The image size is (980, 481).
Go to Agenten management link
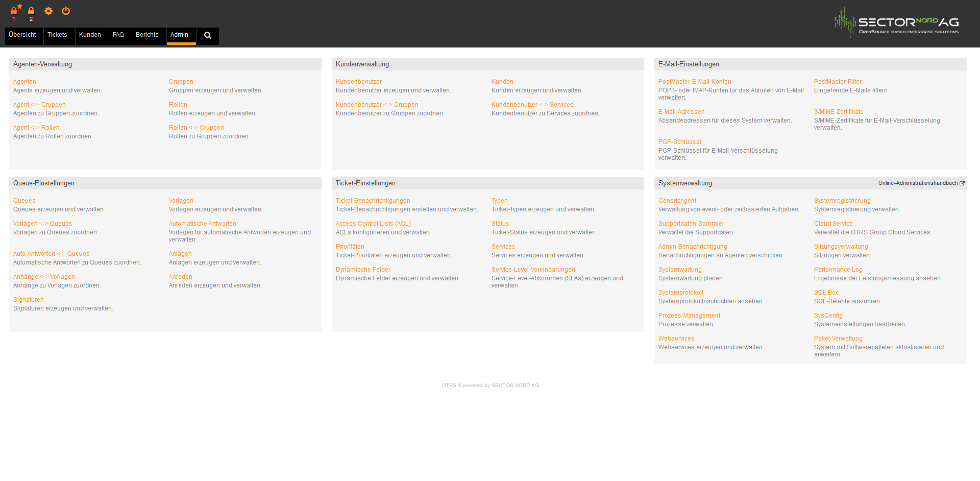[24, 82]
